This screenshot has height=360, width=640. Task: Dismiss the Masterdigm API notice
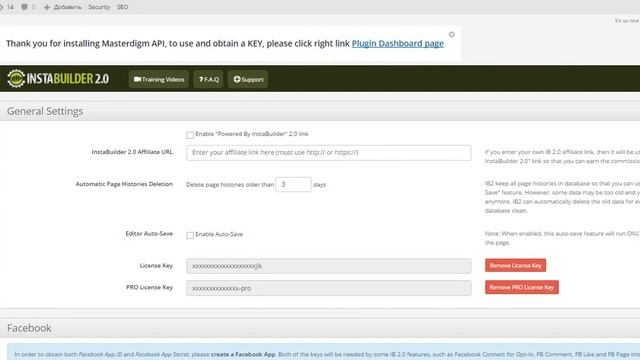(451, 35)
